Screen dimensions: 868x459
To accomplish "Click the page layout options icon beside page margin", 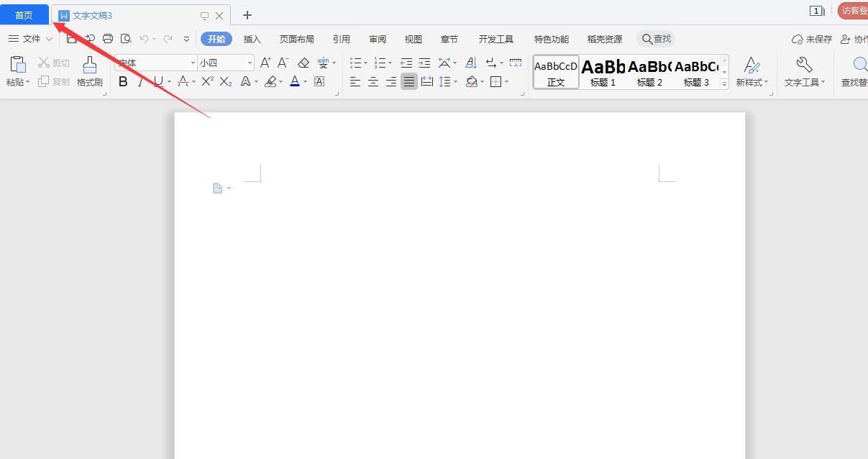I will [218, 188].
